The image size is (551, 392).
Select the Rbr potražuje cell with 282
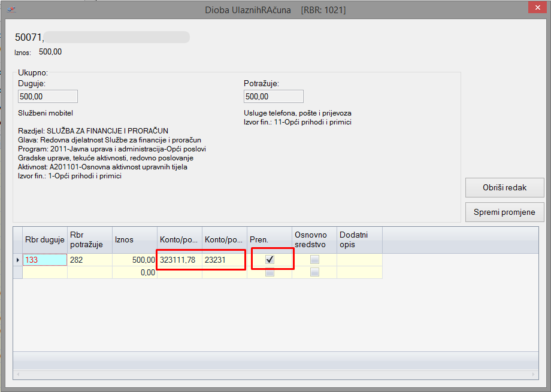(89, 260)
